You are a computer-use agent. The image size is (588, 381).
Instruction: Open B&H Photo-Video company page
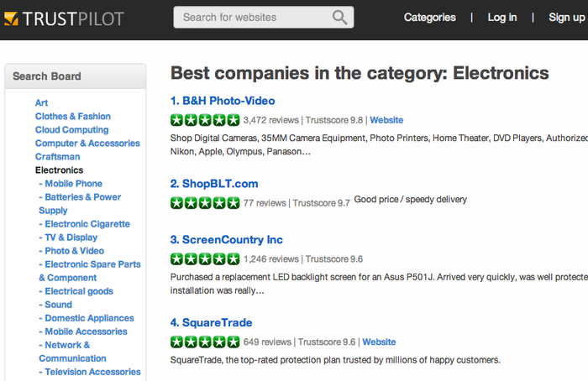223,101
